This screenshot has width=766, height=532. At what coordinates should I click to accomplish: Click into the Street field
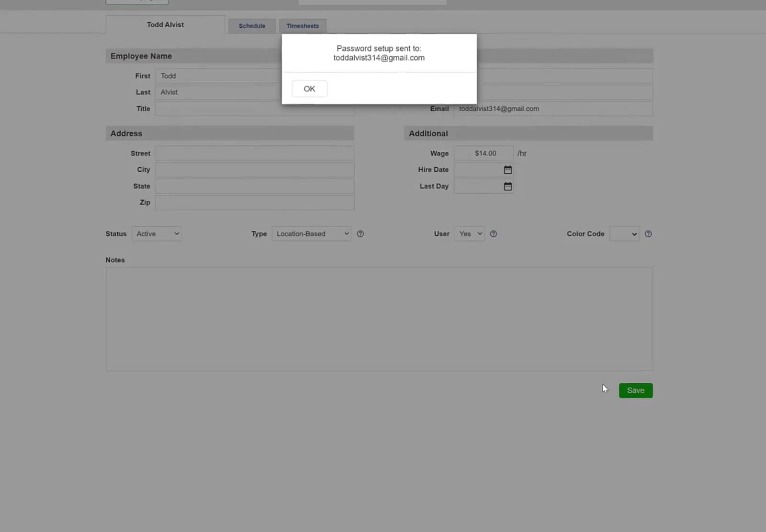coord(255,153)
